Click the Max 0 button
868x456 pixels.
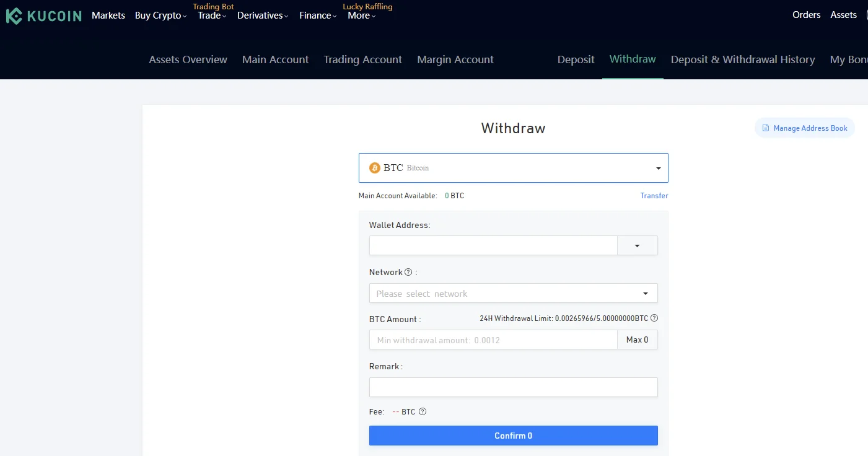coord(638,340)
